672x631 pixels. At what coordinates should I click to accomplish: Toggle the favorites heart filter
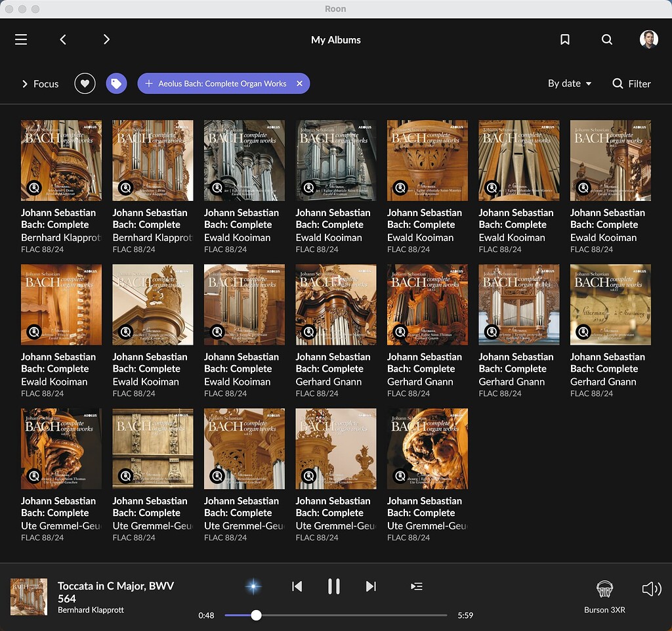pos(84,83)
